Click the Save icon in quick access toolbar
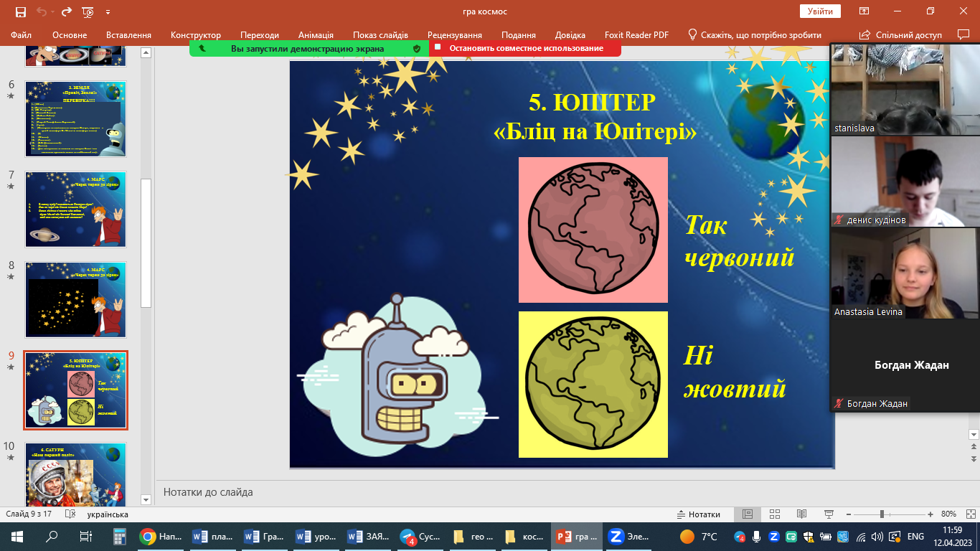The image size is (980, 551). [x=20, y=11]
